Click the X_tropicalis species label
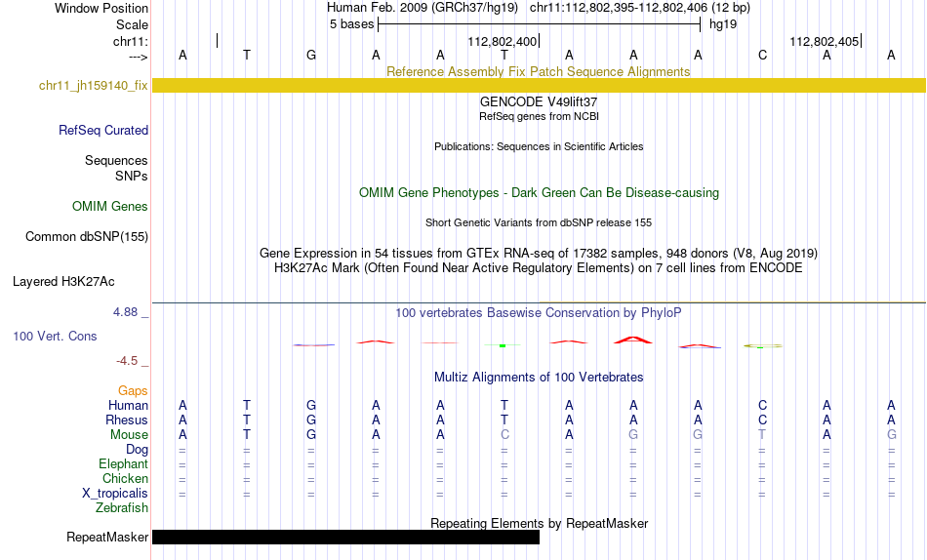The height and width of the screenshot is (560, 927). [115, 494]
